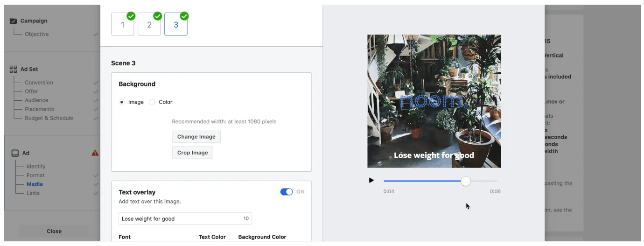Click the video timeline slider handle
This screenshot has height=246, width=644.
466,181
